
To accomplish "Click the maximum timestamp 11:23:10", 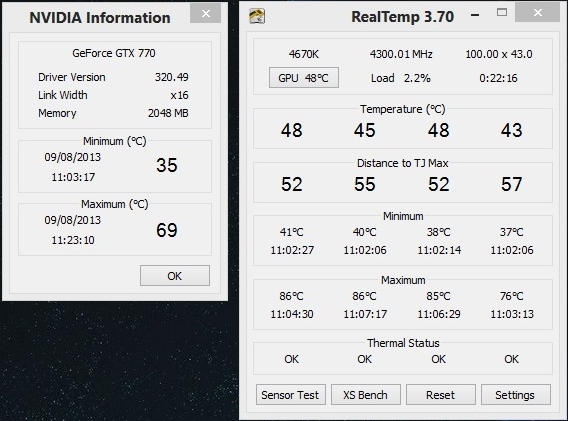I will tap(73, 240).
